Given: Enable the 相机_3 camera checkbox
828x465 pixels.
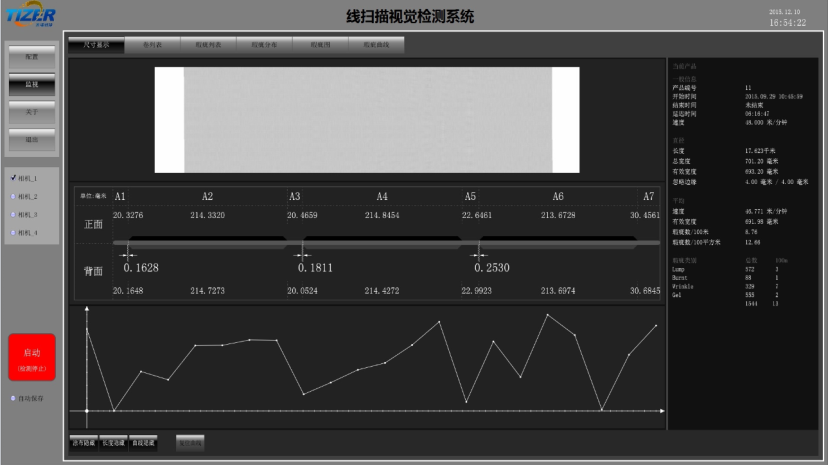Looking at the screenshot, I should (x=13, y=214).
